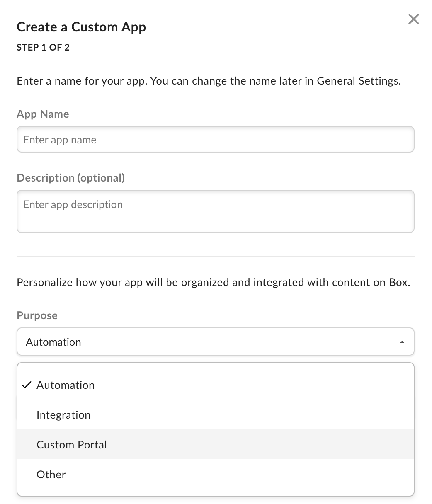
Task: Select the Automation option currently checked
Action: coord(66,385)
